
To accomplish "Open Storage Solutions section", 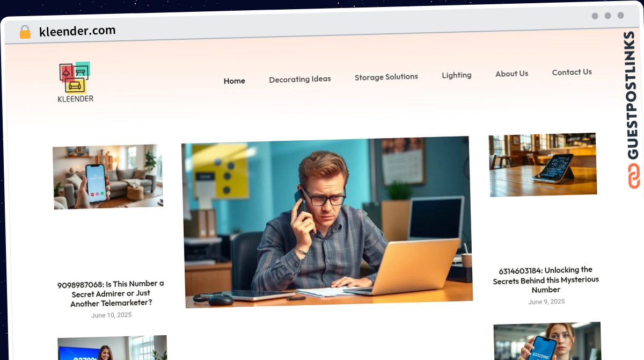I will point(386,77).
